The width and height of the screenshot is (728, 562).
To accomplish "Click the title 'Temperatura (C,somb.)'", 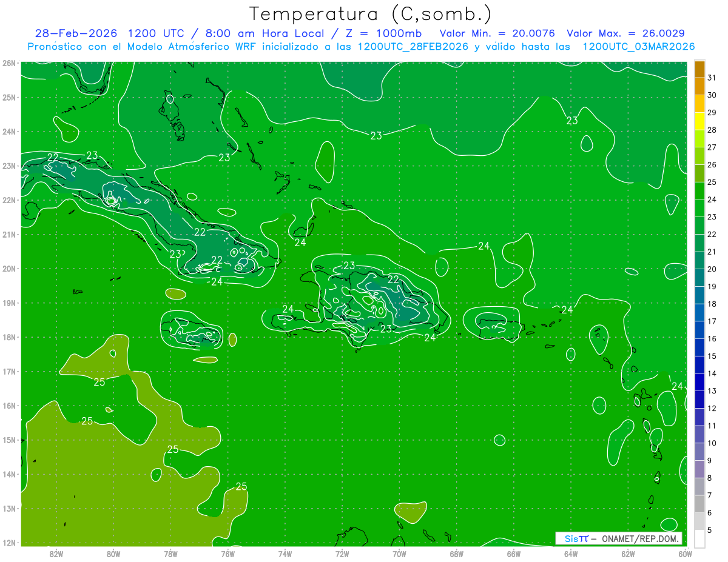I will pyautogui.click(x=371, y=14).
